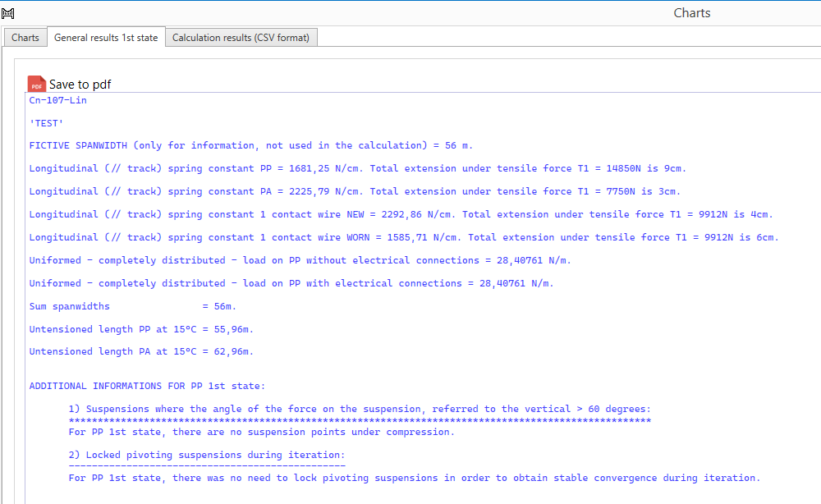Open the Calculation results (CSV format) tab

point(241,38)
